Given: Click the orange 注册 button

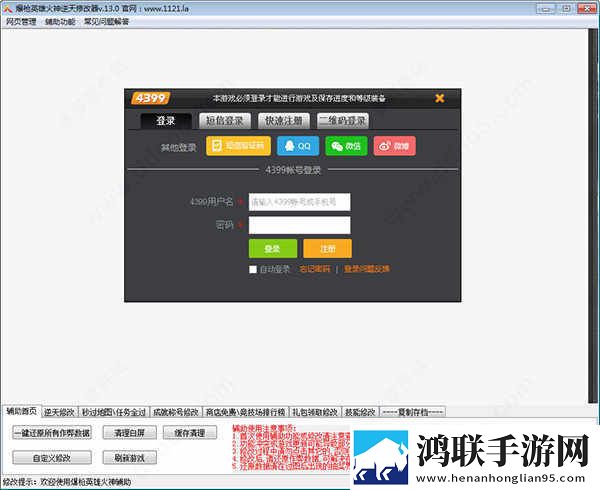Looking at the screenshot, I should pyautogui.click(x=328, y=249).
